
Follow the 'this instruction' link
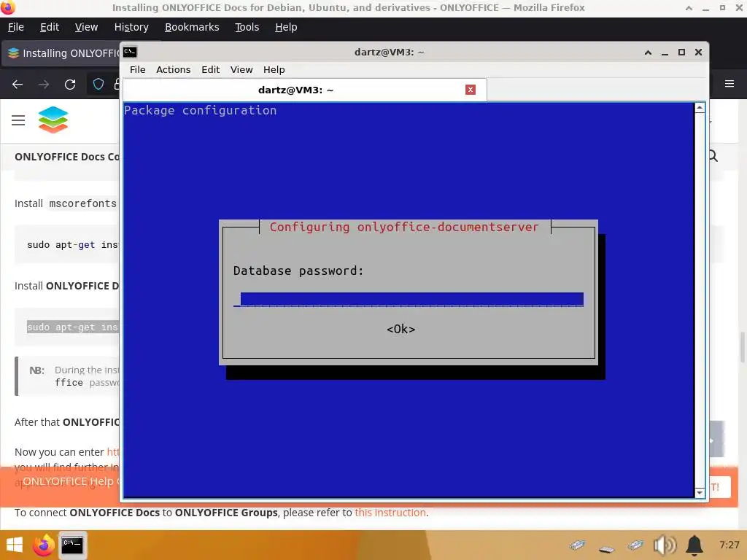tap(390, 513)
